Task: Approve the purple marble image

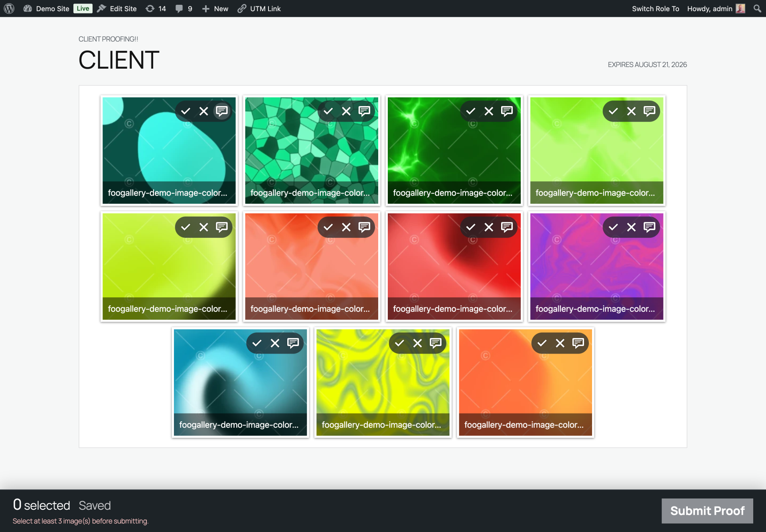Action: (x=613, y=227)
